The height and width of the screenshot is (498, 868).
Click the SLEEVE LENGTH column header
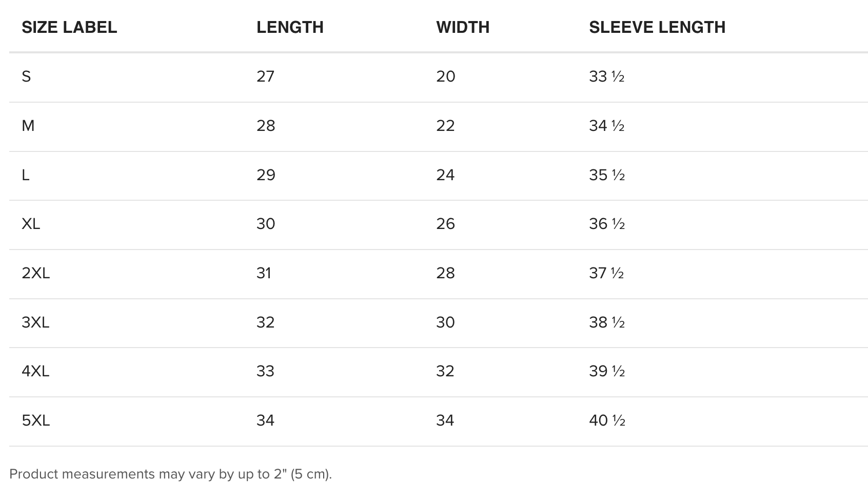[x=657, y=27]
